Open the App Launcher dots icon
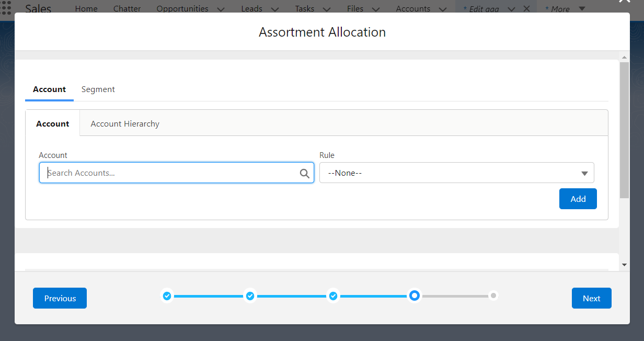The image size is (644, 341). pyautogui.click(x=6, y=8)
